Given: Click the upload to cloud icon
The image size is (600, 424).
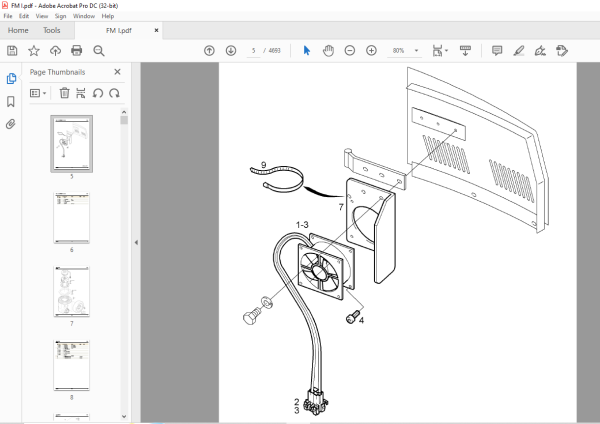Looking at the screenshot, I should point(55,51).
